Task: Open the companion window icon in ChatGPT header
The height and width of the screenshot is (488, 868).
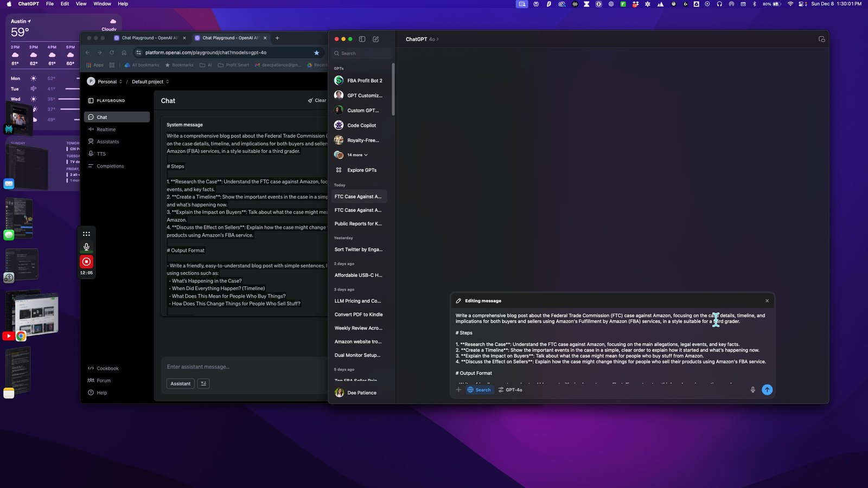Action: pyautogui.click(x=821, y=39)
